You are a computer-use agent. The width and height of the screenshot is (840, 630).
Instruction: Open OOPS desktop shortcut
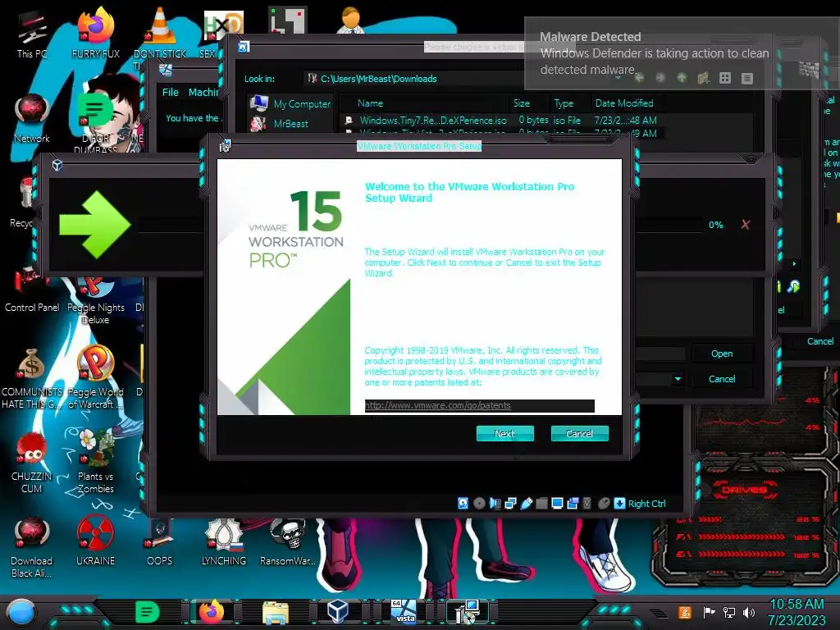click(160, 541)
